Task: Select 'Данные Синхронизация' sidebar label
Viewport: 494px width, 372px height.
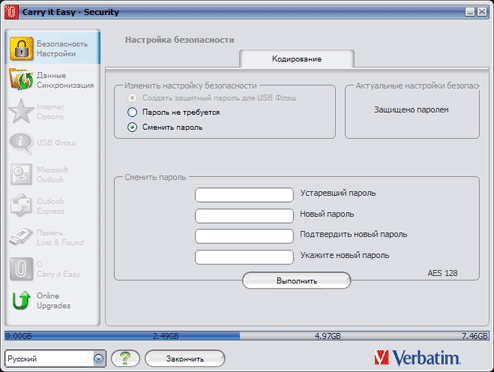Action: (x=65, y=80)
